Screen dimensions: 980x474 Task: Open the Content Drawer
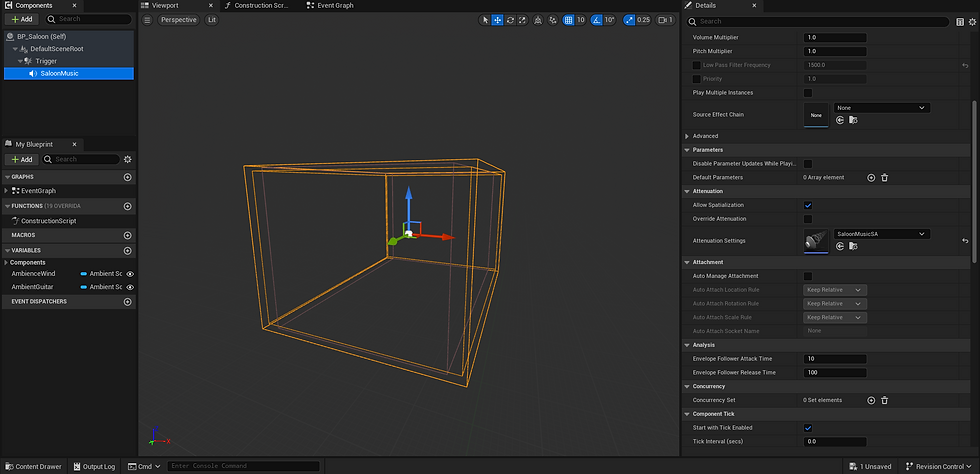(34, 466)
